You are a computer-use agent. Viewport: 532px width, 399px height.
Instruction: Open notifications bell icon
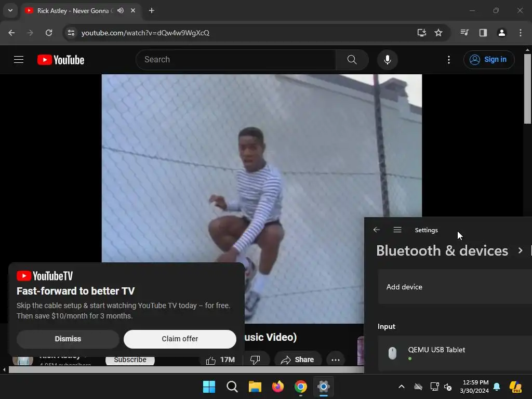[x=497, y=387]
